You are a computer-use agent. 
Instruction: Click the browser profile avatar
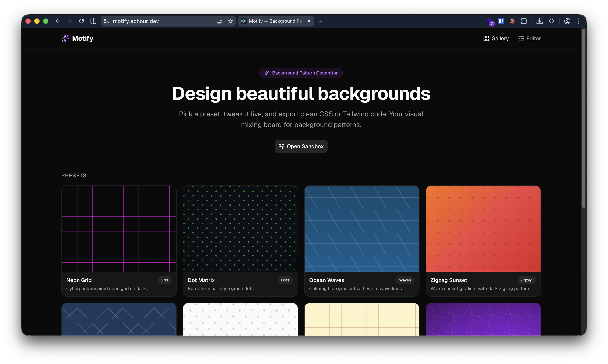pyautogui.click(x=567, y=21)
